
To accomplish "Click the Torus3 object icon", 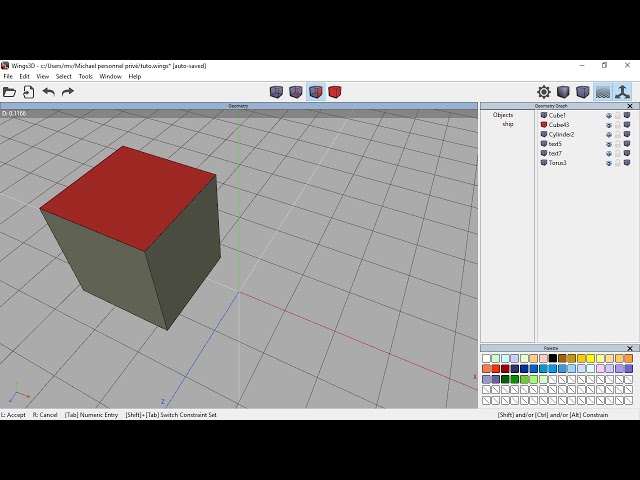I will [x=544, y=162].
